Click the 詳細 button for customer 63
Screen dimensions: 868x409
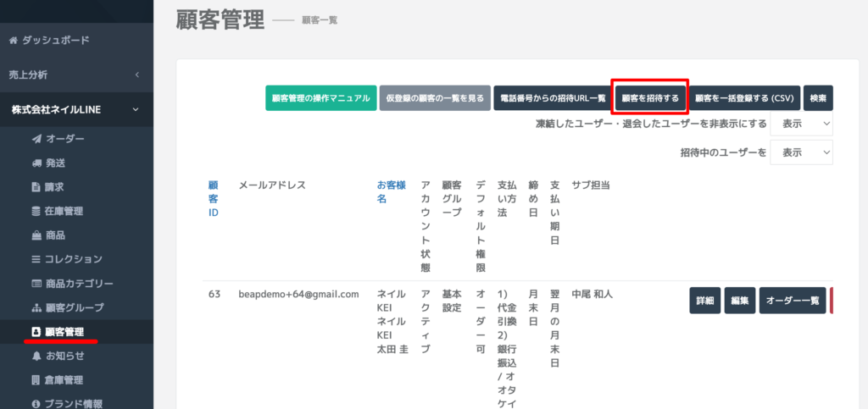[704, 301]
